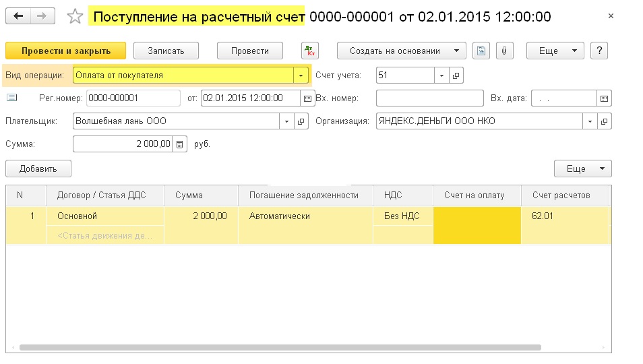Click N column header
The height and width of the screenshot is (364, 643).
click(x=26, y=195)
